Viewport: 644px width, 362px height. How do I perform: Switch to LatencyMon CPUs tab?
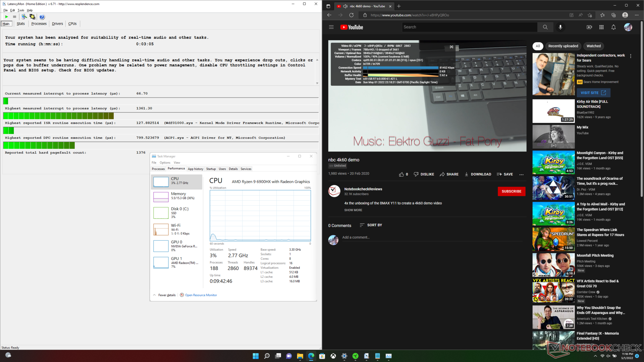coord(72,24)
